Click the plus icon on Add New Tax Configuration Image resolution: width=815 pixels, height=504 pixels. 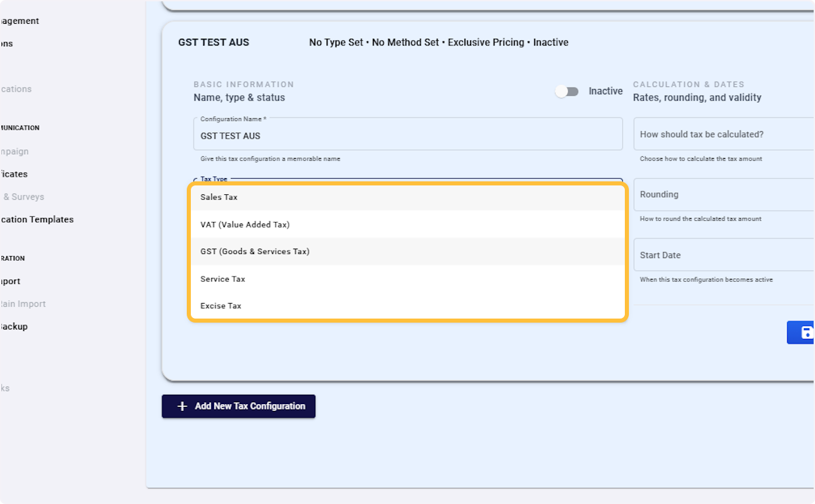coord(182,406)
